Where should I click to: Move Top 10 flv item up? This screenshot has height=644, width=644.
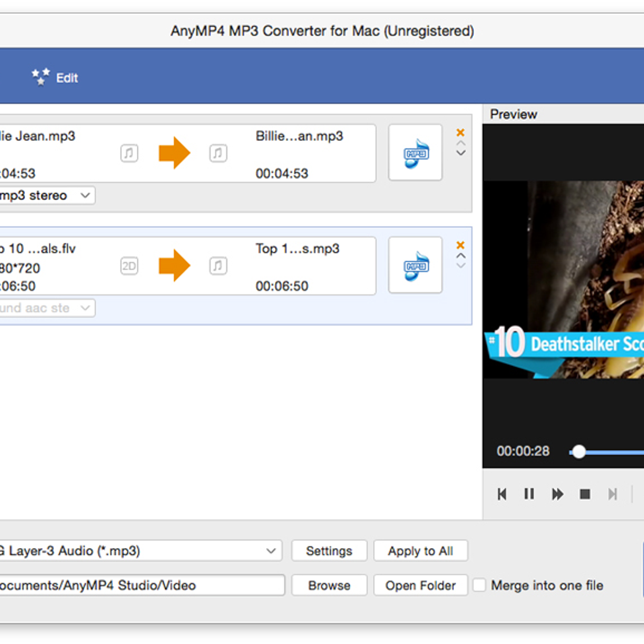461,256
